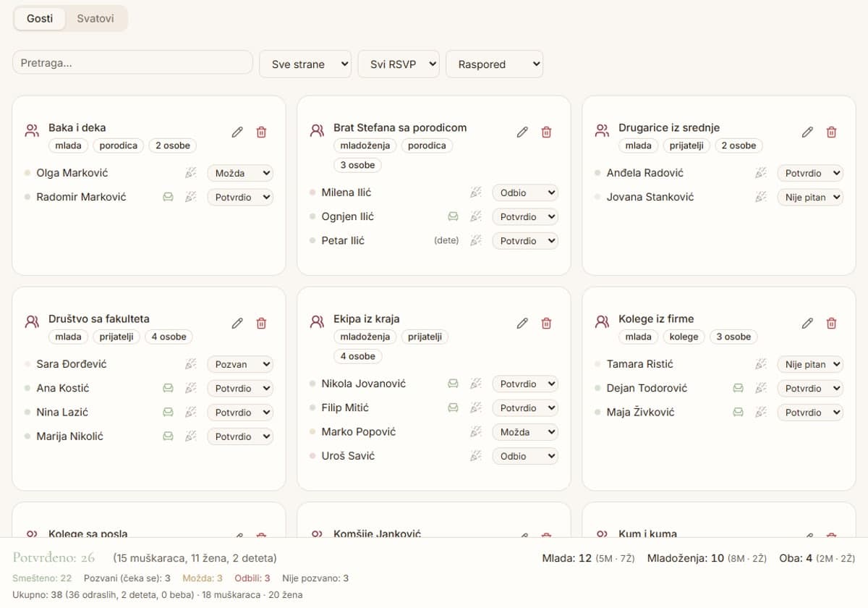Toggle the party popper for Olga Marković
The width and height of the screenshot is (868, 608).
coord(190,173)
